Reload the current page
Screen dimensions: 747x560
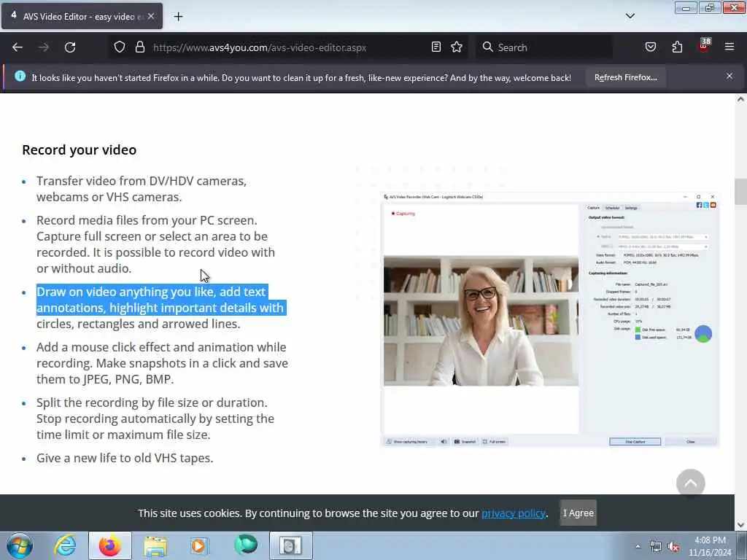click(x=70, y=47)
